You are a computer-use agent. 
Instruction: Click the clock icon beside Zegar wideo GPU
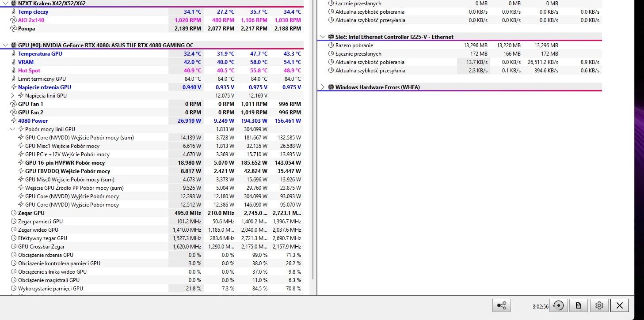(x=13, y=230)
